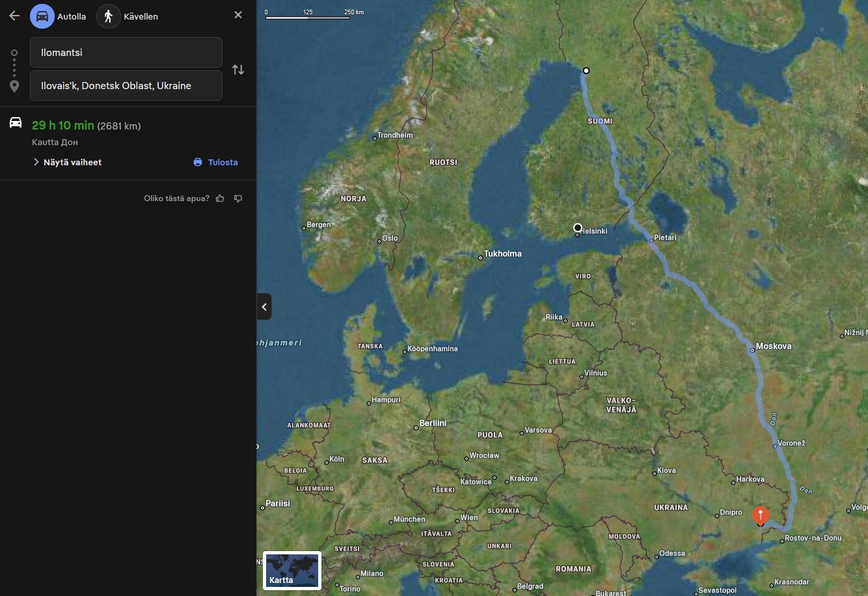Collapse the side panel with the arrow tab
This screenshot has height=596, width=868.
pos(264,306)
